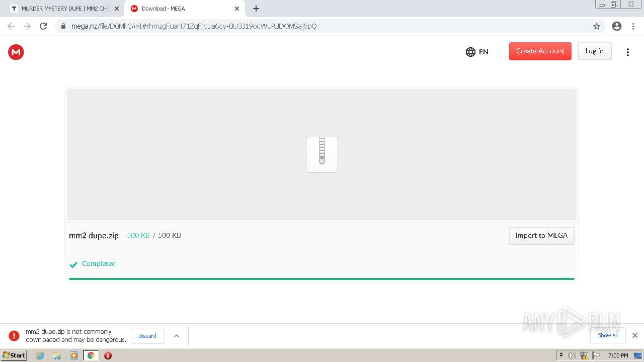The height and width of the screenshot is (362, 644).
Task: Expand the download item options chevron
Action: (x=177, y=336)
